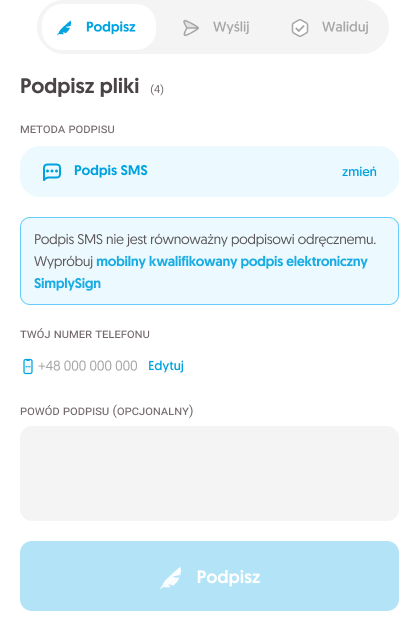Click the file count (4) badge
The image size is (419, 631).
(157, 89)
